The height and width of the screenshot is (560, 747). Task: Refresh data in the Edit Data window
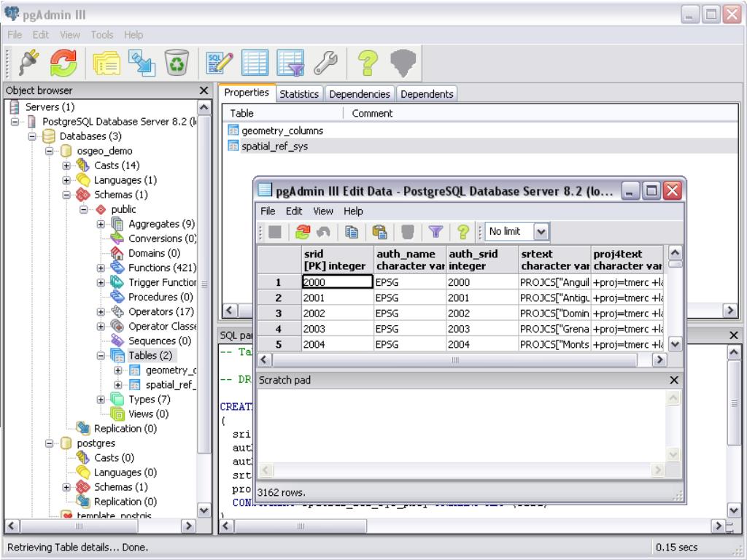coord(303,232)
